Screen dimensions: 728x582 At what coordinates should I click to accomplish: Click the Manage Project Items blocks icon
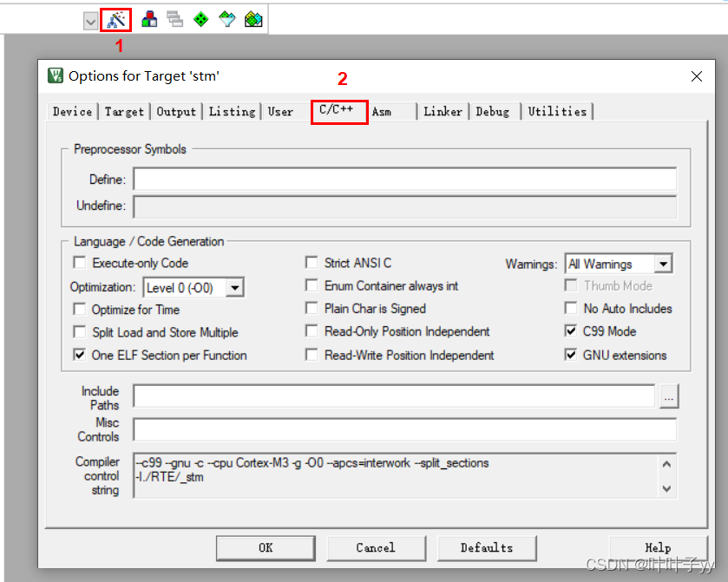point(149,19)
